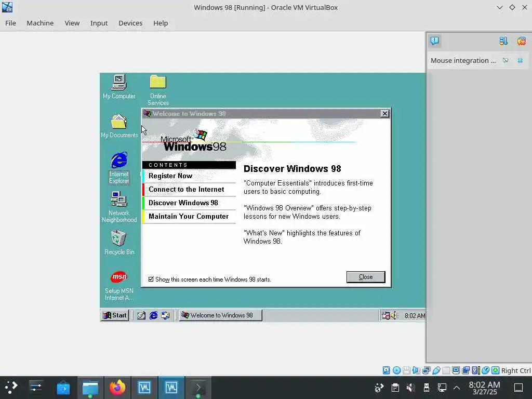Click the display configuration host tray icon

(x=442, y=388)
